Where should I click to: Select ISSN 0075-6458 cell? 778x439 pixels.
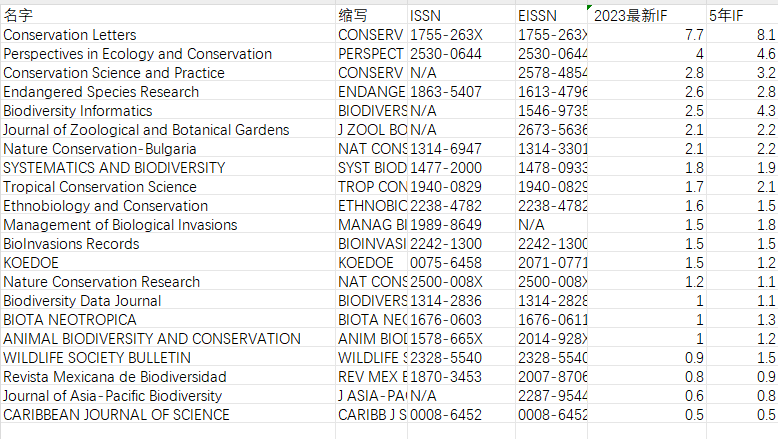[x=461, y=263]
